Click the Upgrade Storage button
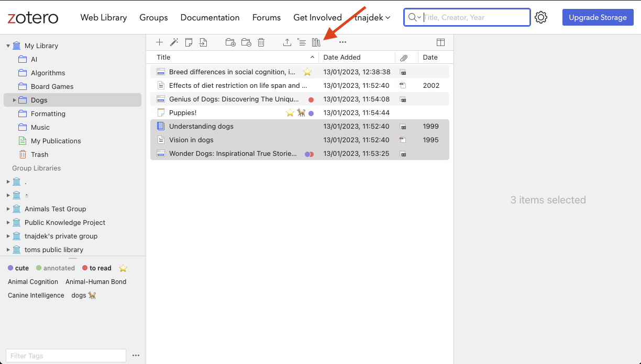The image size is (641, 364). click(x=598, y=17)
